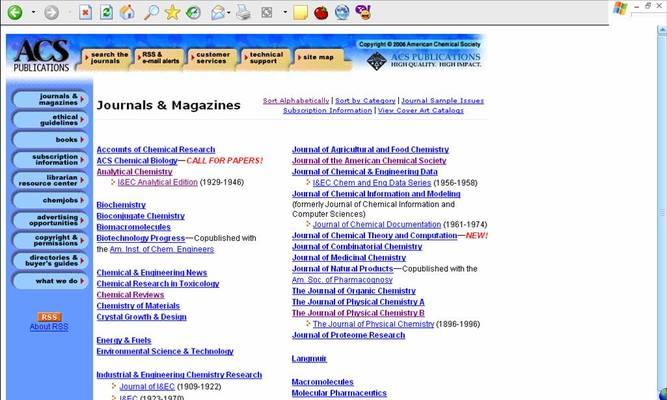Click the purple messenger character icon
Screen dimensions: 667x400
[363, 12]
